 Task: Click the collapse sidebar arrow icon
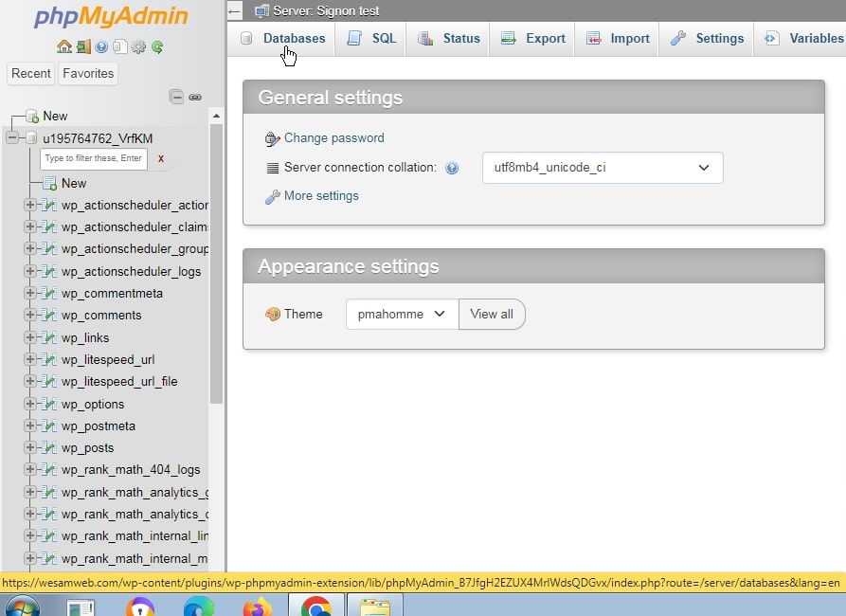(235, 10)
